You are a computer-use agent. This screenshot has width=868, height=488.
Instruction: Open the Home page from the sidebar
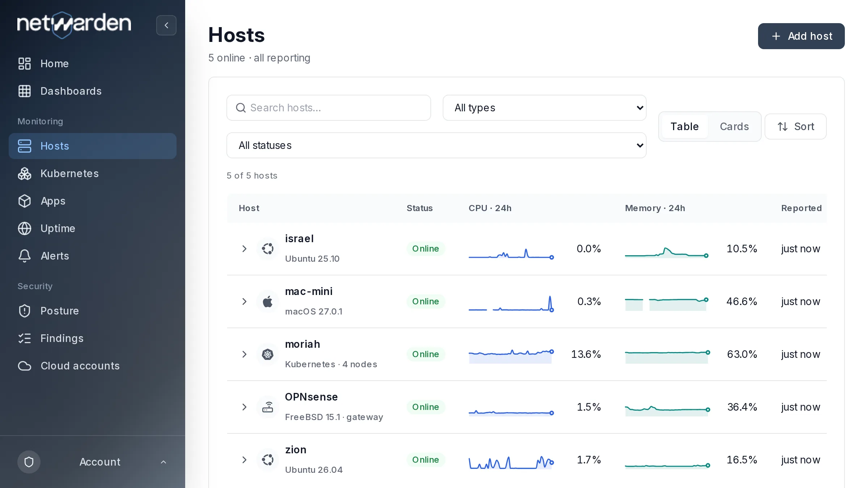(x=93, y=64)
